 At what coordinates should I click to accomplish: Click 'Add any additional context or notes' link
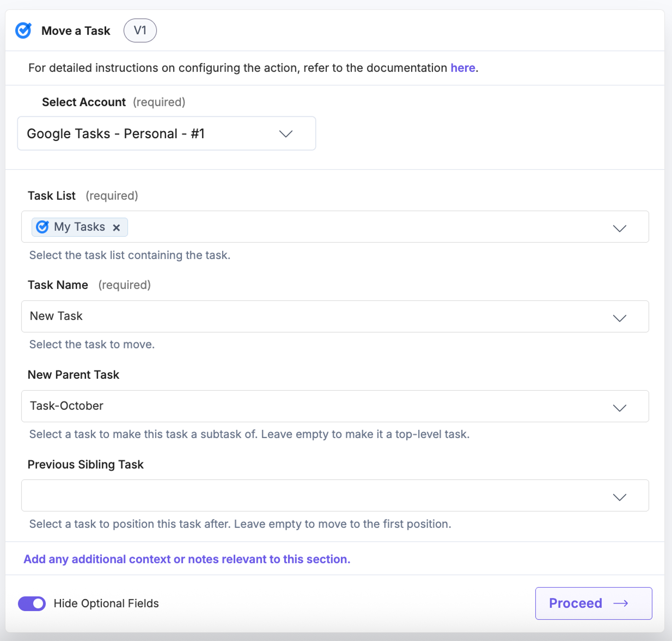pyautogui.click(x=187, y=559)
